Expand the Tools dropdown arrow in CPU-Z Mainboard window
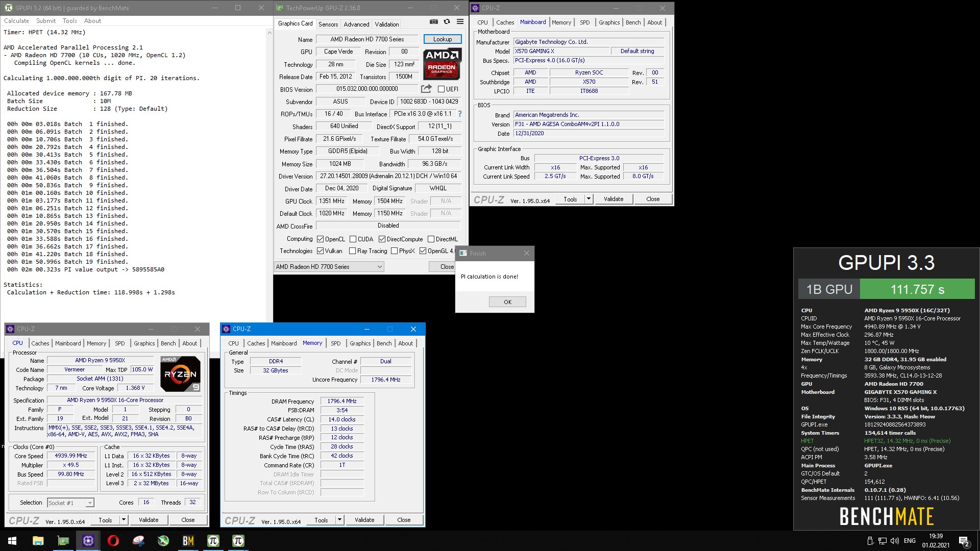Screen dimensions: 980x551 589,199
